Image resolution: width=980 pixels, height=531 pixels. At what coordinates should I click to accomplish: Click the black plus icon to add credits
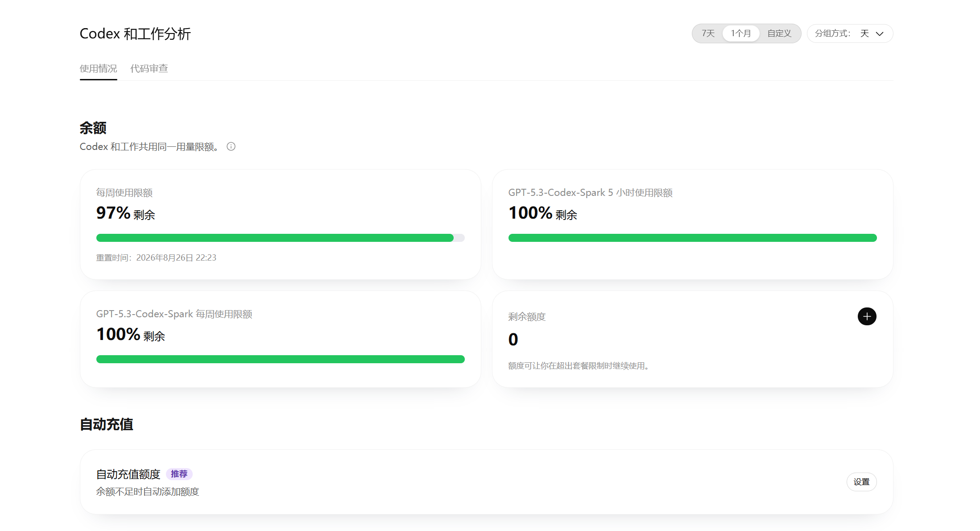[x=867, y=316]
